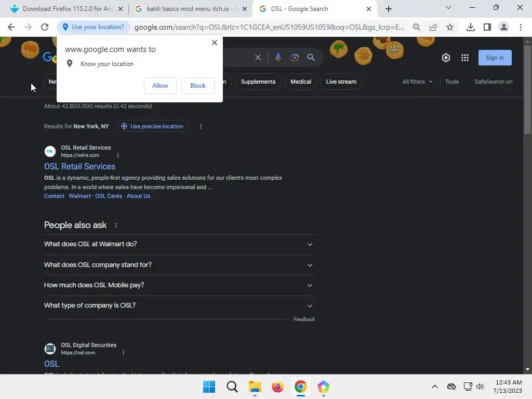Open the OSL Retail Services result title link
The width and height of the screenshot is (532, 399).
79,166
